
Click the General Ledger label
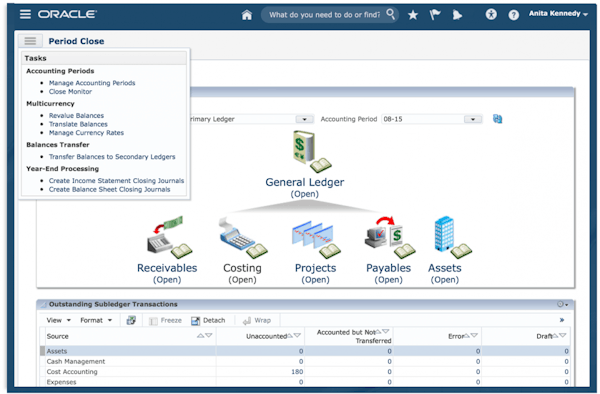pyautogui.click(x=305, y=182)
